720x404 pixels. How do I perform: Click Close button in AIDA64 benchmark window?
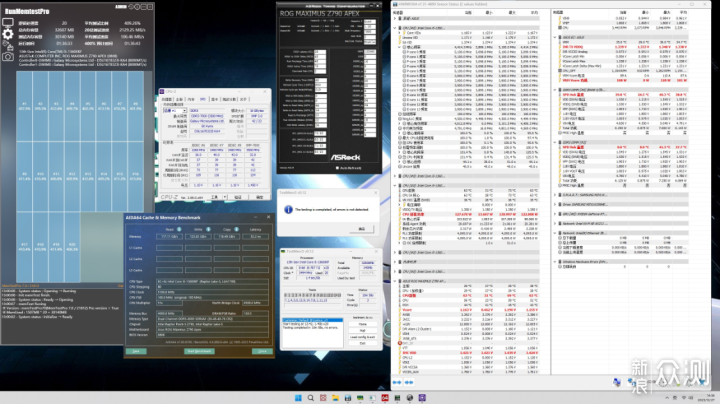[262, 351]
